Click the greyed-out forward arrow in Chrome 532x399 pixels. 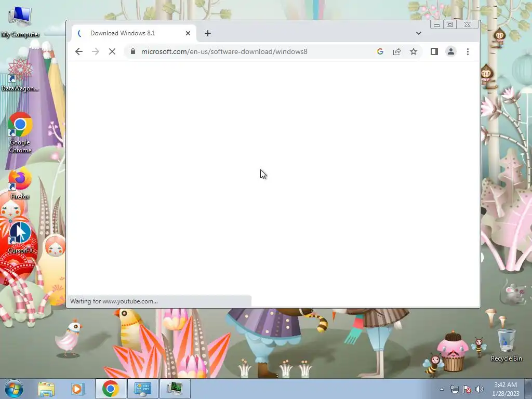pyautogui.click(x=96, y=51)
